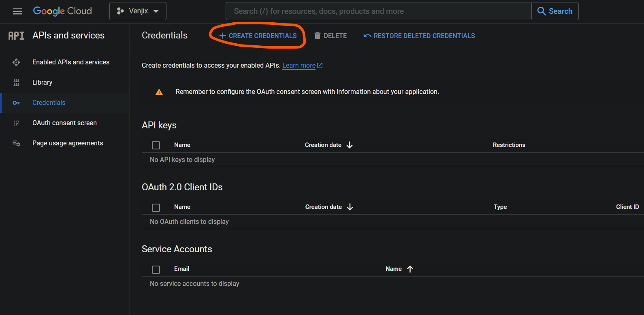
Task: Click RESTORE DELETED CREDENTIALS
Action: pos(419,36)
